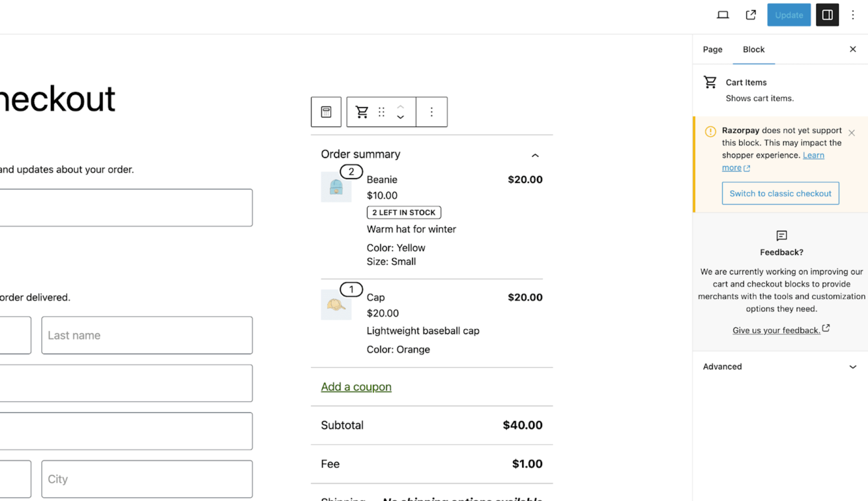Select the Checkout parent block icon
Viewport: 868px width, 501px height.
tap(326, 112)
